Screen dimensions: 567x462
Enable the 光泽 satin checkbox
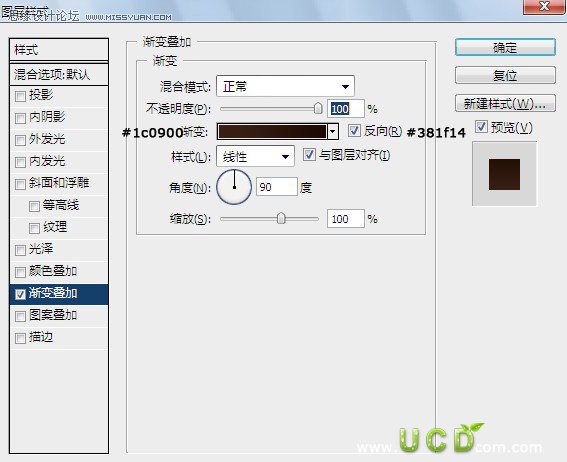[20, 251]
